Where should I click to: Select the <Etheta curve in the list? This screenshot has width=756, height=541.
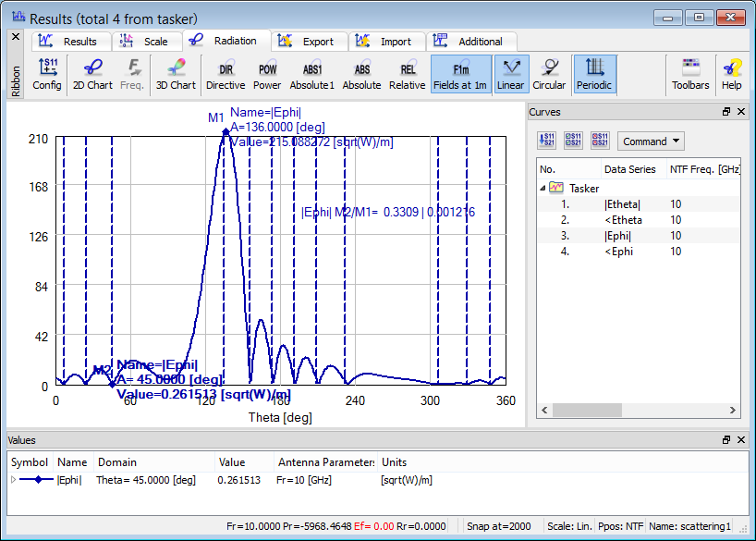pyautogui.click(x=622, y=220)
